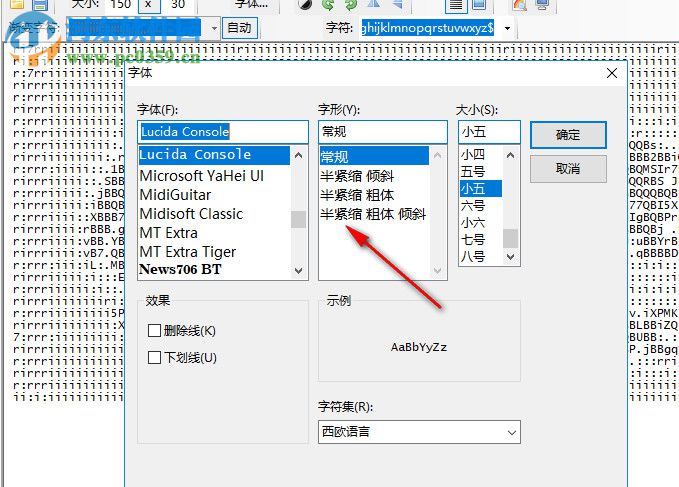Select 八号 in the size list
Image resolution: width=679 pixels, height=487 pixels.
[481, 256]
